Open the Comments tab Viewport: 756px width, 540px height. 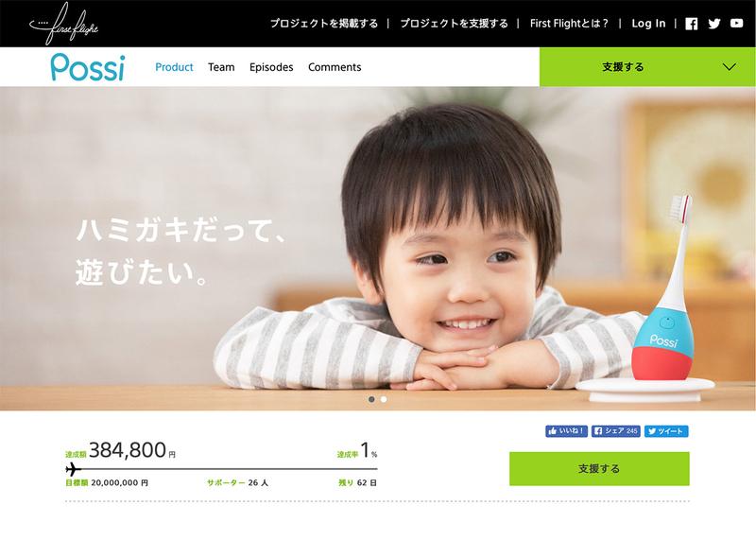[x=335, y=67]
